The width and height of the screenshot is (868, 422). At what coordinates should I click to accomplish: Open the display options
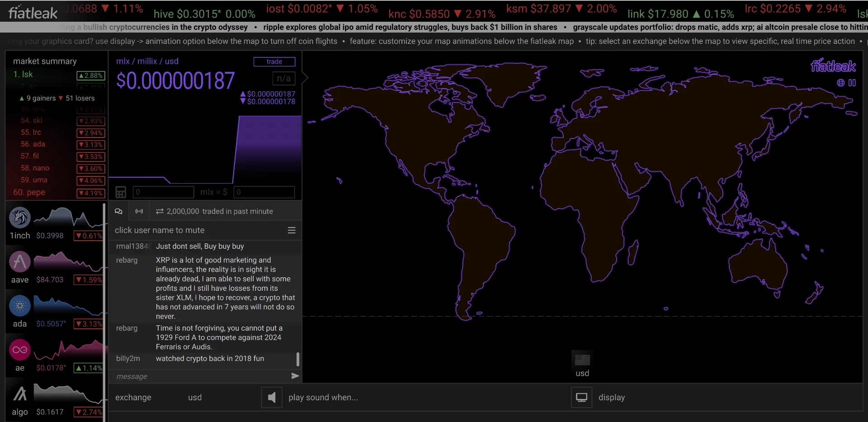pyautogui.click(x=612, y=398)
